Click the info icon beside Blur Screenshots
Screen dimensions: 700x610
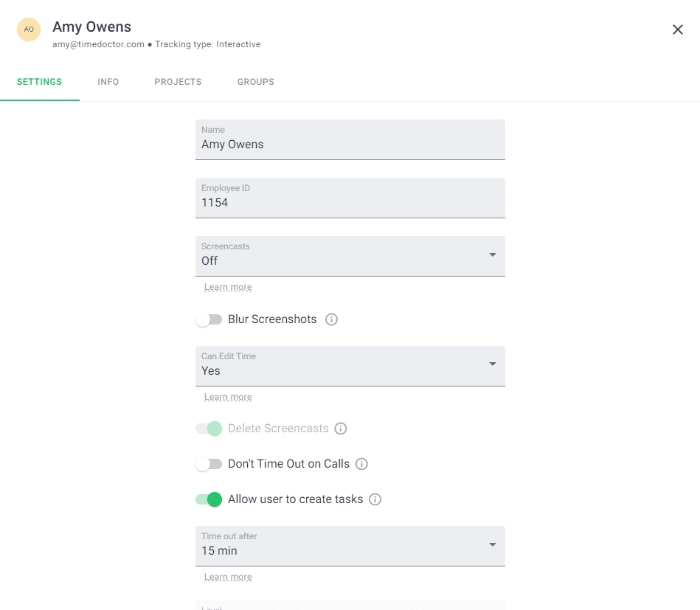pyautogui.click(x=330, y=319)
